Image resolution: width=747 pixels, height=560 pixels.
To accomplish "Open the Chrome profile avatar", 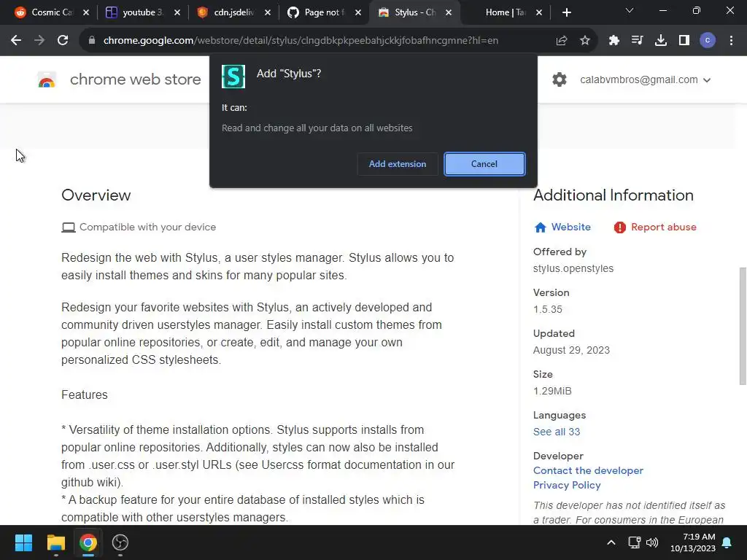I will pos(708,41).
